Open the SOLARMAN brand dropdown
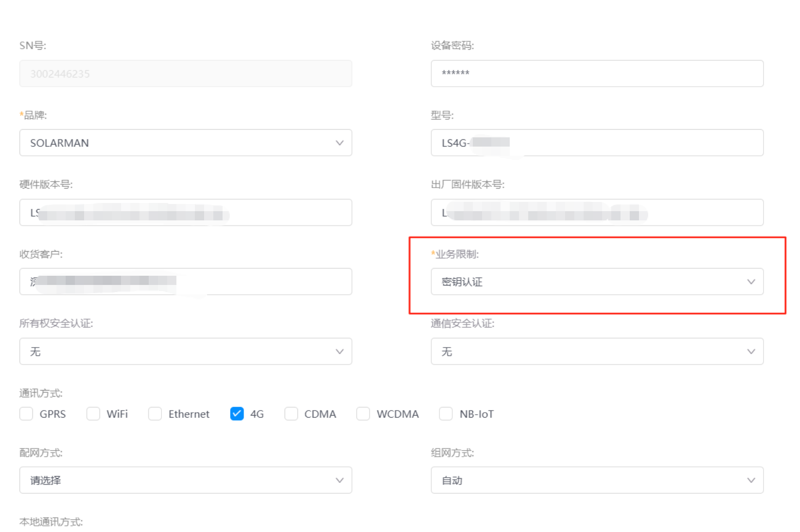Screen dimensions: 800x532 pyautogui.click(x=185, y=143)
